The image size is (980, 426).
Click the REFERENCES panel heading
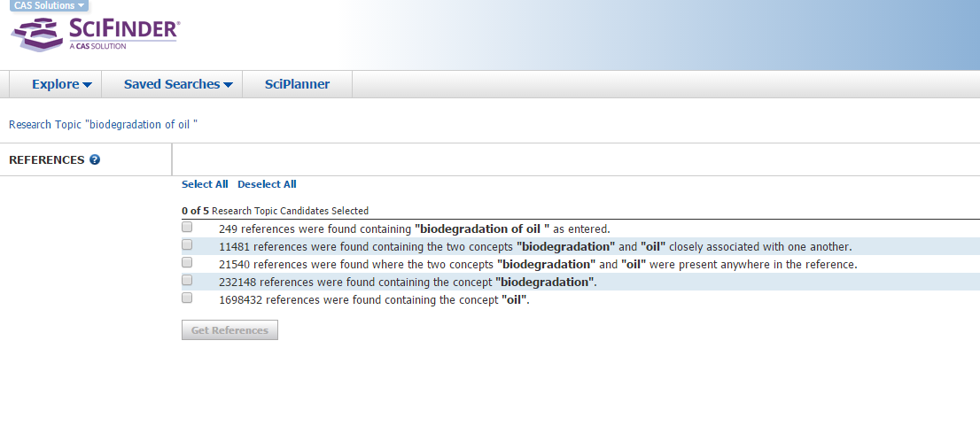pos(46,160)
